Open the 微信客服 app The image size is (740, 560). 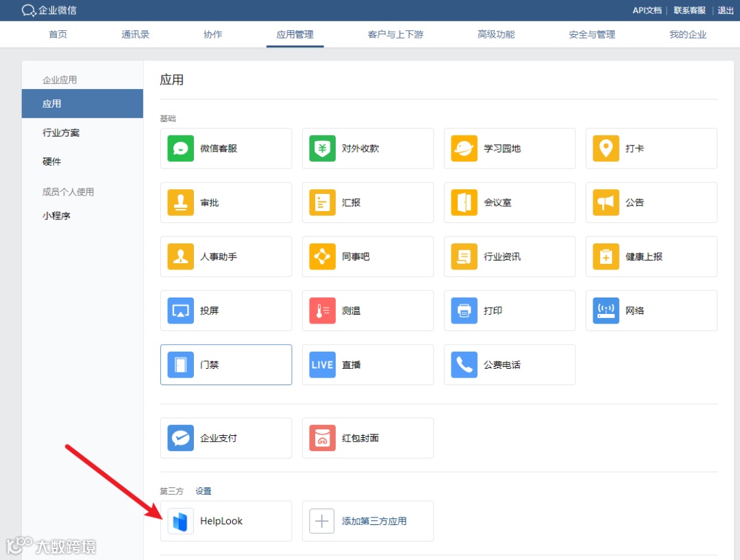click(226, 148)
